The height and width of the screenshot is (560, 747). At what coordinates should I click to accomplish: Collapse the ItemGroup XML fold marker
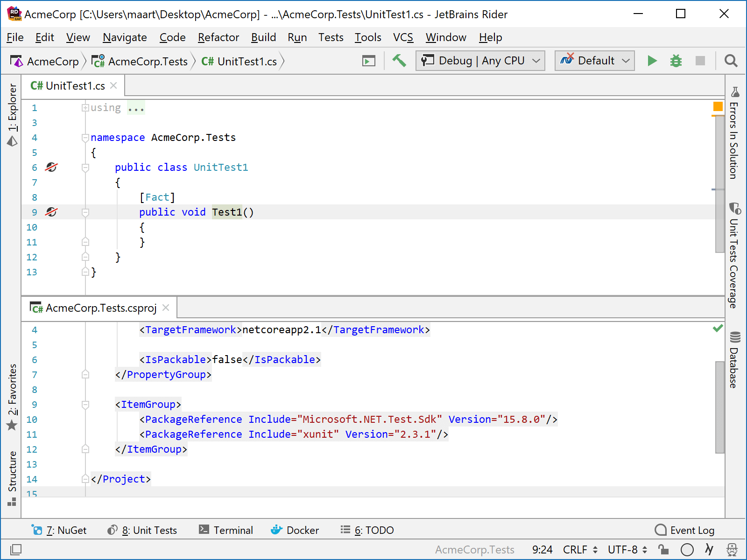coord(85,405)
